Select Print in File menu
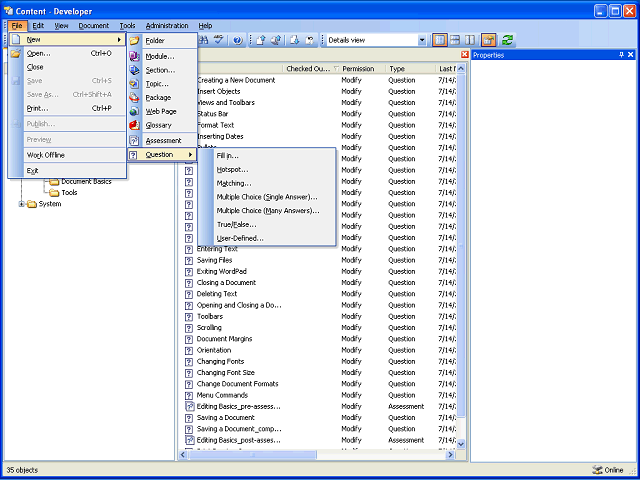This screenshot has width=640, height=480. [x=67, y=108]
